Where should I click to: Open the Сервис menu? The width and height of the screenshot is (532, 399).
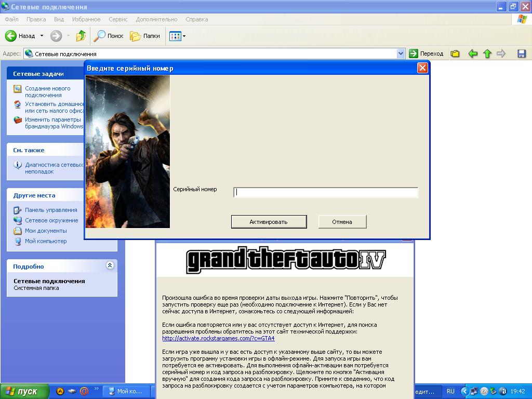point(118,19)
